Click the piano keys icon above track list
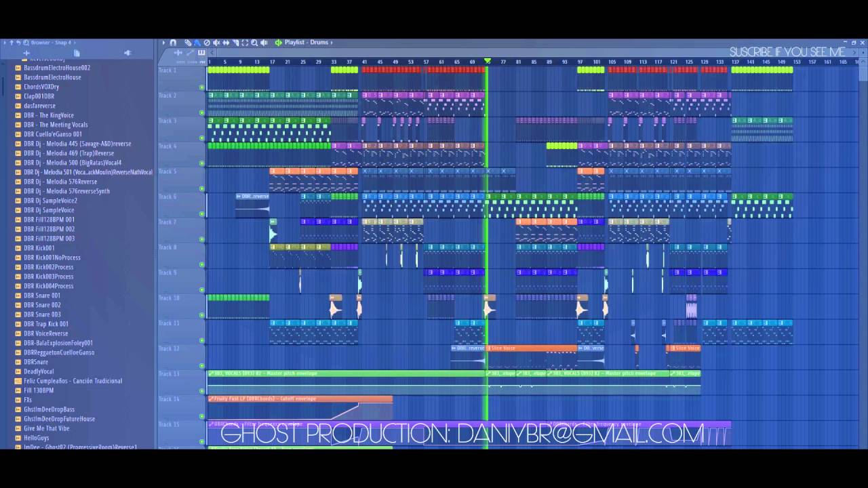The image size is (868, 488). [x=201, y=52]
